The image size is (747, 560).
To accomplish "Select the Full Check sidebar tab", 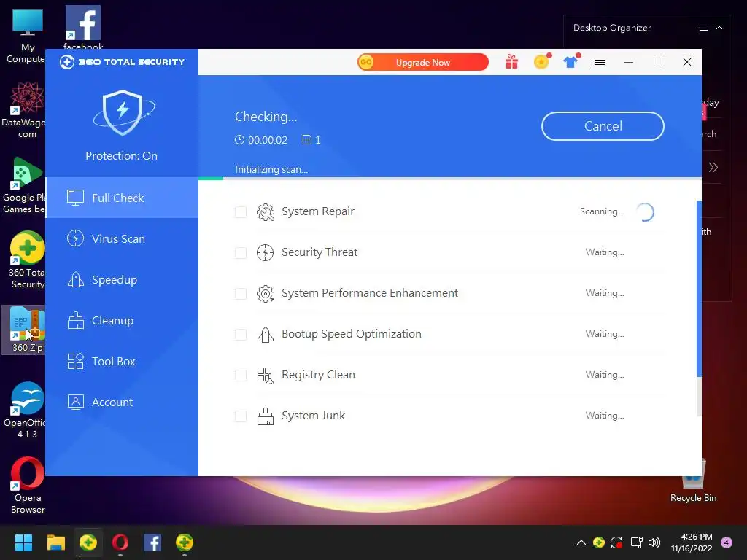I will point(122,198).
